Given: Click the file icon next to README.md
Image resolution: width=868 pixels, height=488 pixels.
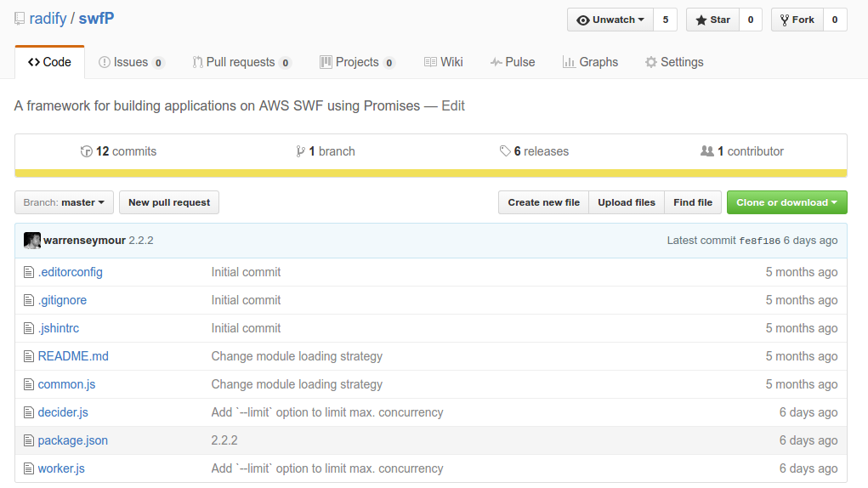Looking at the screenshot, I should 29,356.
